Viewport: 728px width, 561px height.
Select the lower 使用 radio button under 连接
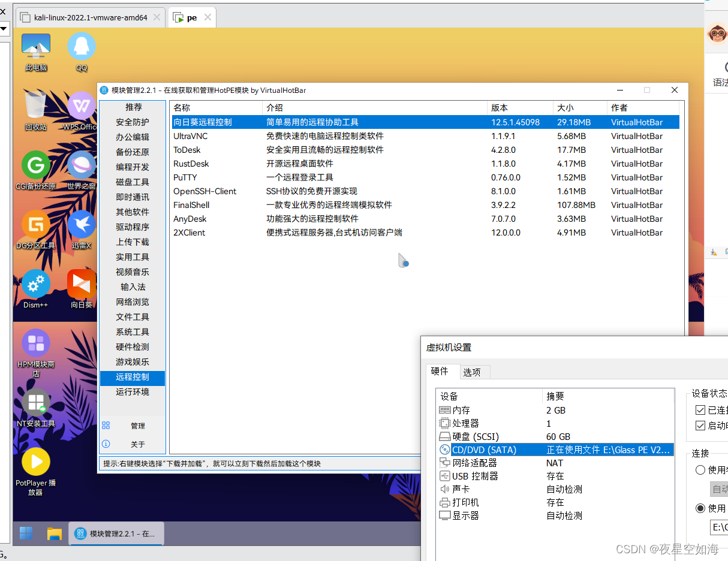click(700, 508)
